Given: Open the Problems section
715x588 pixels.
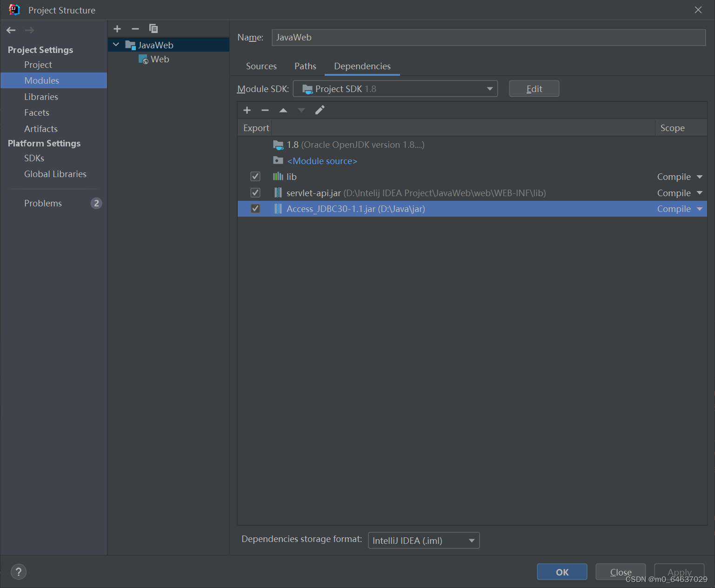Looking at the screenshot, I should tap(43, 203).
